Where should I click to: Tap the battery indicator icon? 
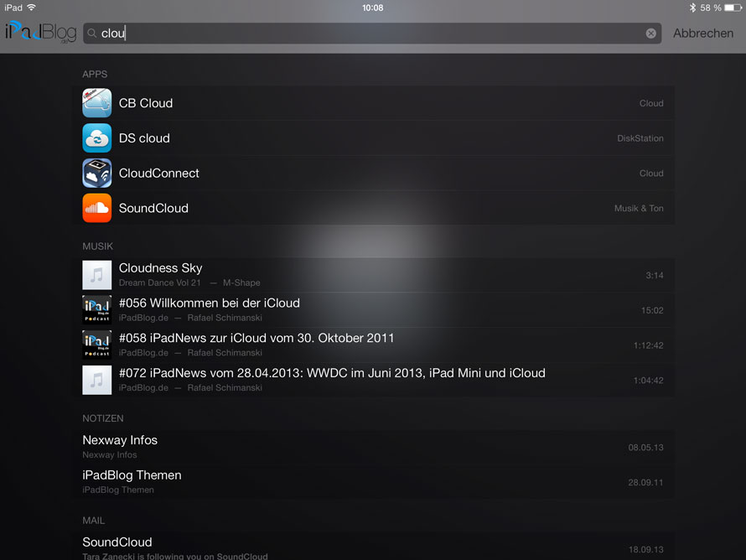click(x=733, y=8)
